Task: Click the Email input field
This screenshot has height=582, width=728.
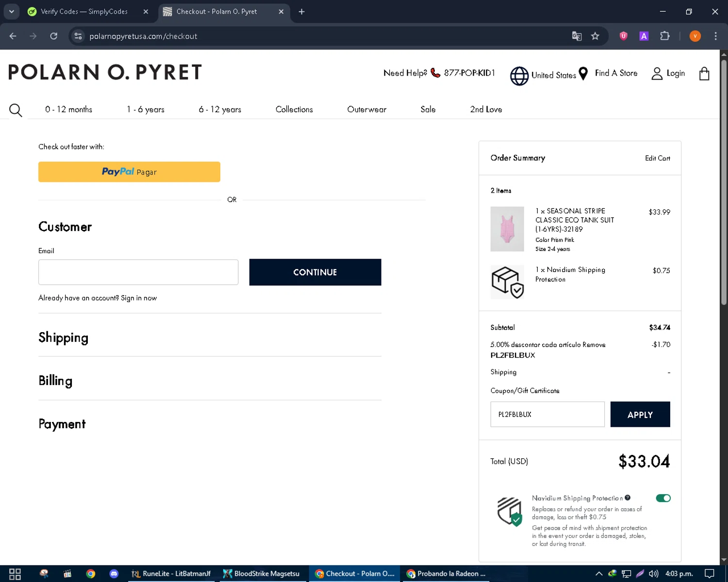Action: pyautogui.click(x=138, y=272)
